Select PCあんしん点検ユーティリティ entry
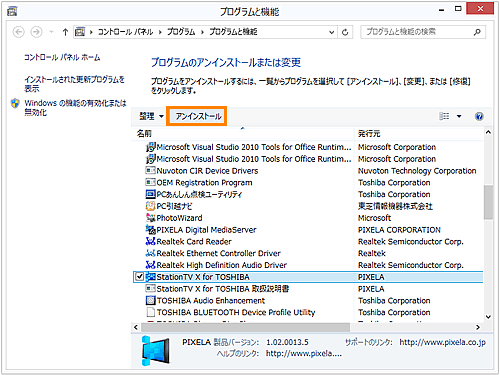 pyautogui.click(x=199, y=194)
